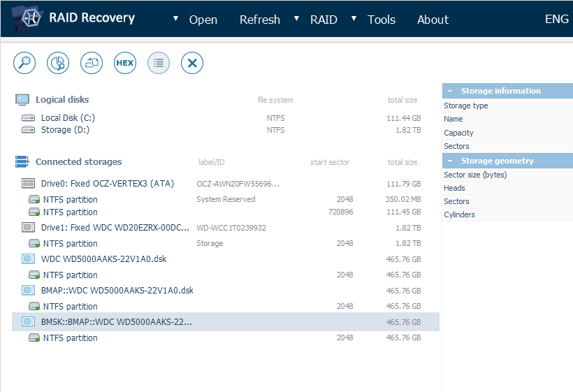The image size is (573, 392).
Task: Collapse the Storage information section
Action: pyautogui.click(x=451, y=91)
